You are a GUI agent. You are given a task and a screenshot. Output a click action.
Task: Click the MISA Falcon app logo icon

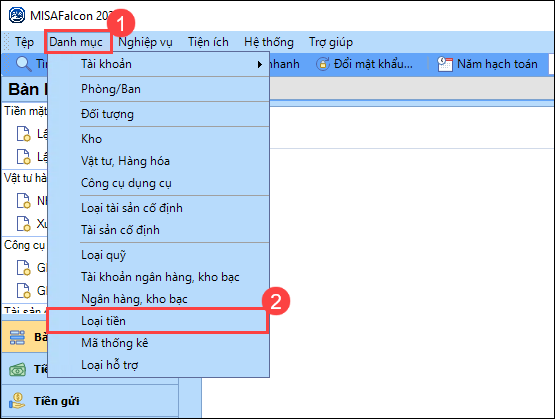(x=17, y=15)
